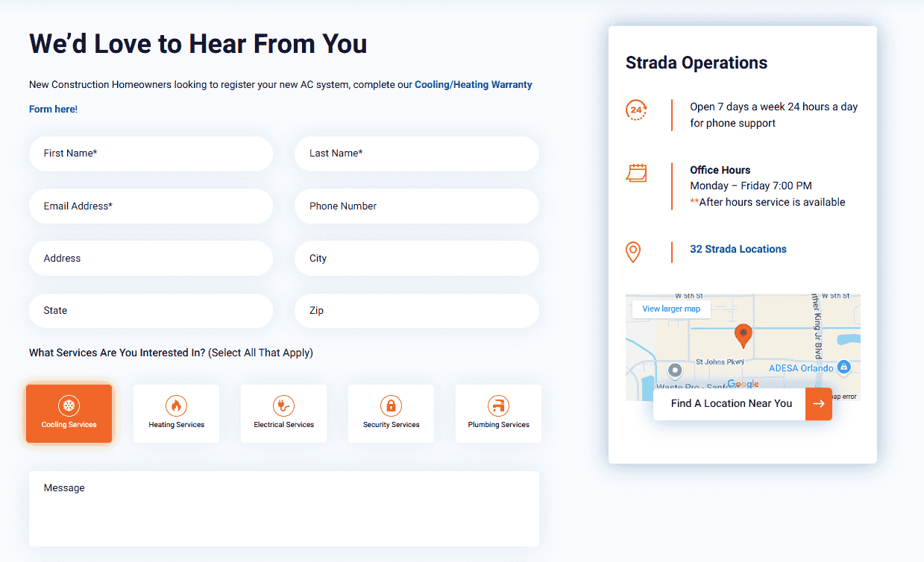
Task: Click the Plumbing Services faucet icon
Action: click(498, 405)
